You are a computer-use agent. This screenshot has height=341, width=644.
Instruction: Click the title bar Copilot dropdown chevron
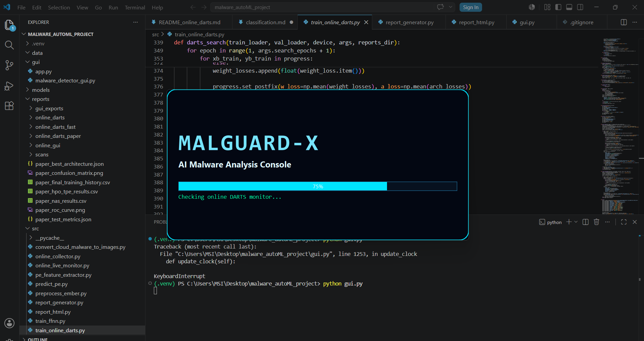(450, 7)
